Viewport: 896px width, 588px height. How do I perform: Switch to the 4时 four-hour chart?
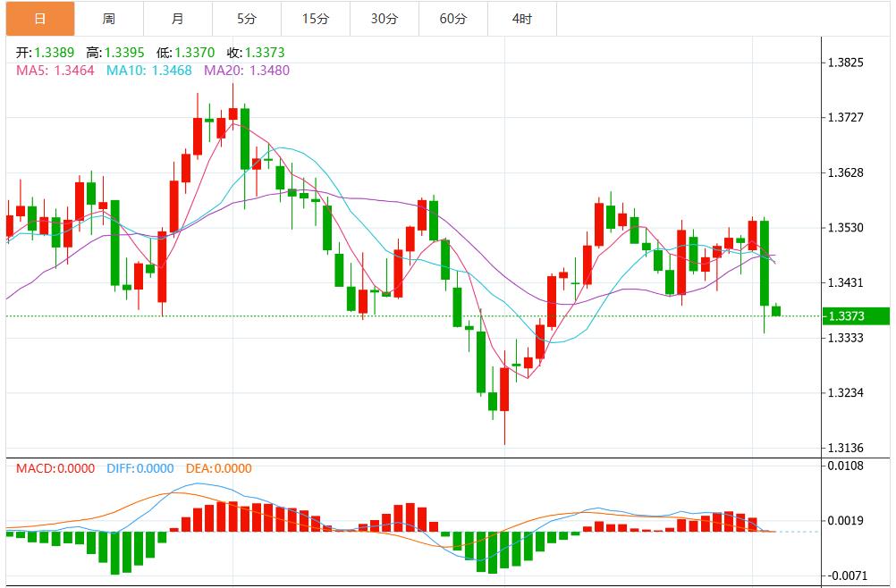click(x=522, y=18)
